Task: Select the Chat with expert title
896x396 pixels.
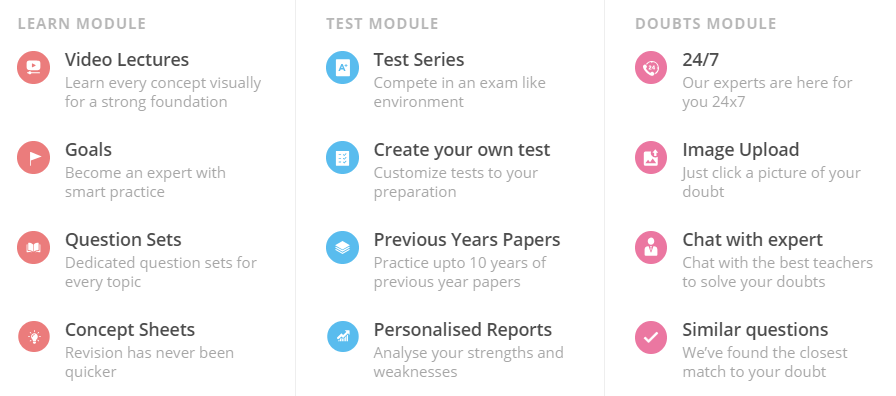Action: 753,239
